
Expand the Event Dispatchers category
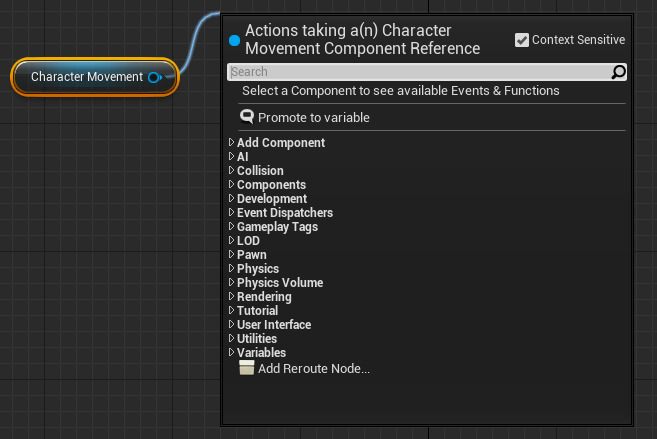click(x=232, y=213)
